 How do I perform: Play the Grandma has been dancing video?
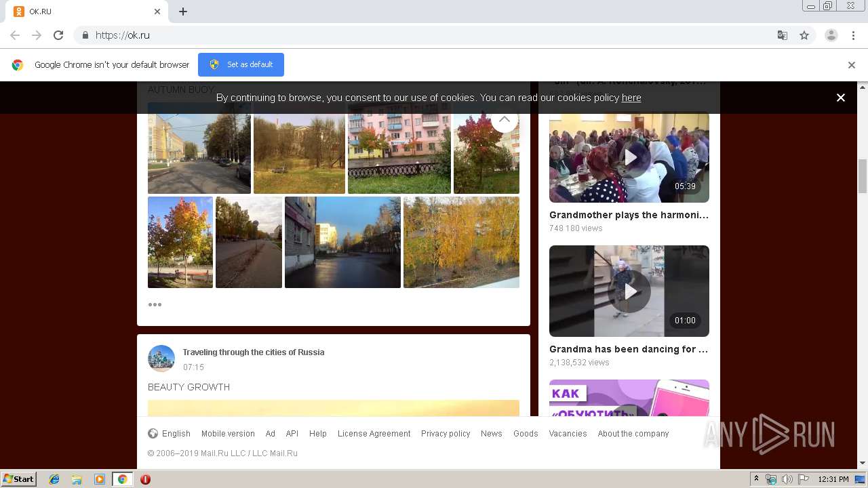pos(629,291)
